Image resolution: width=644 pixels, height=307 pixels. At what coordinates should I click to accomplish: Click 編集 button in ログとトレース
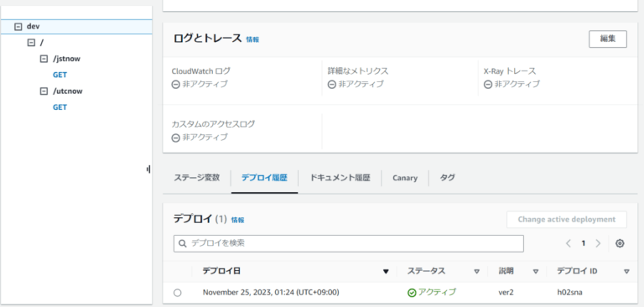pos(607,39)
